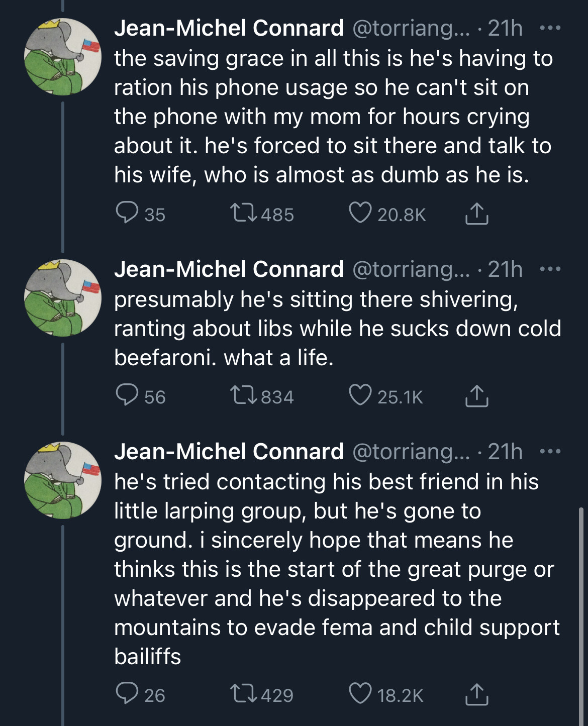Viewport: 588px width, 726px height.
Task: Open @torriang handle on the third tweet
Action: pyautogui.click(x=411, y=452)
